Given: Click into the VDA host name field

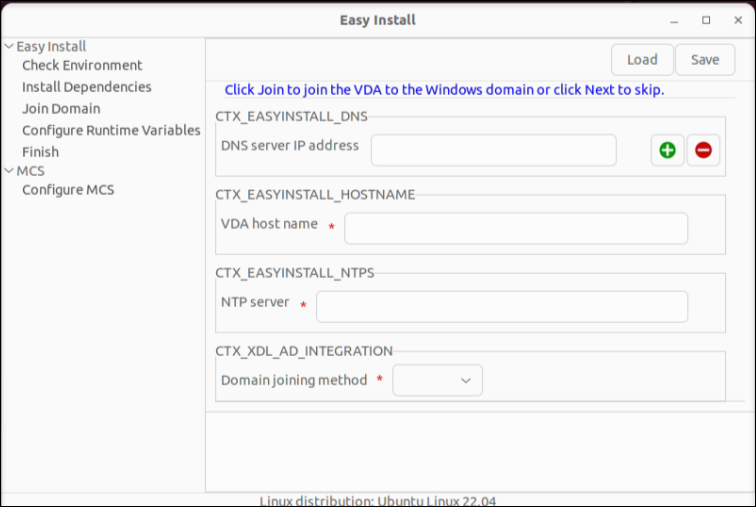Looking at the screenshot, I should click(516, 229).
